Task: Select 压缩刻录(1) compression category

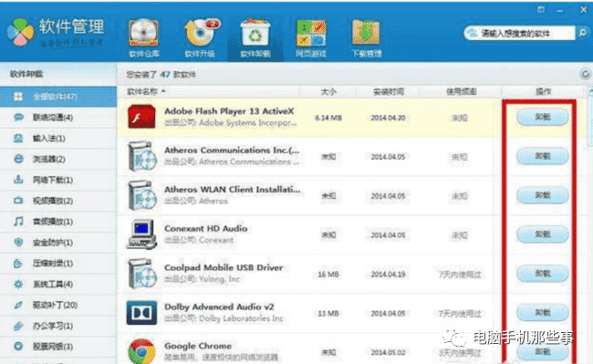Action: tap(58, 263)
